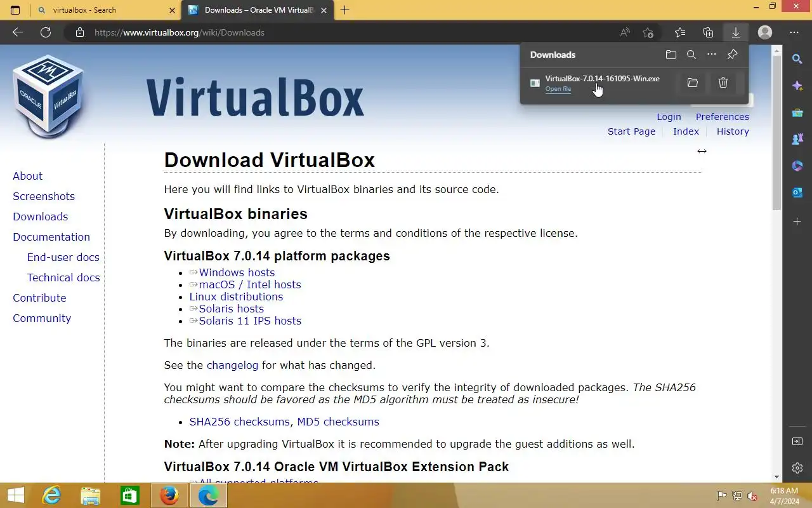Open Downloads in the left navigation
812x508 pixels.
(x=40, y=217)
